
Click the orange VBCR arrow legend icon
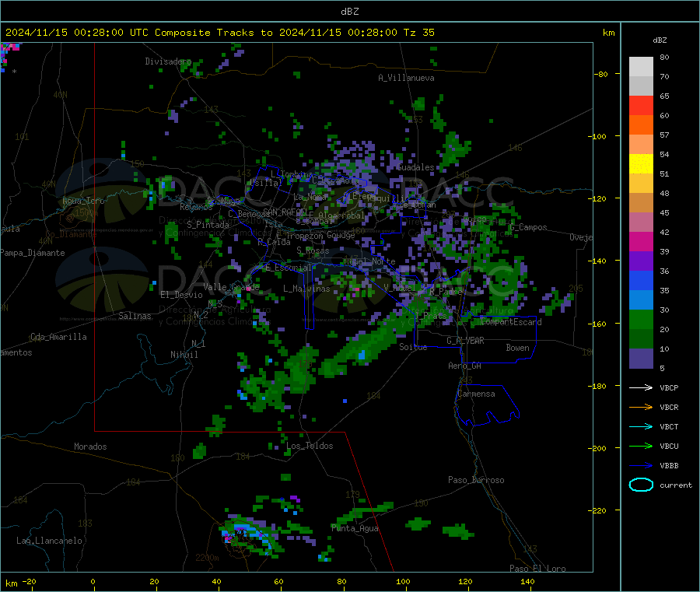click(x=641, y=407)
